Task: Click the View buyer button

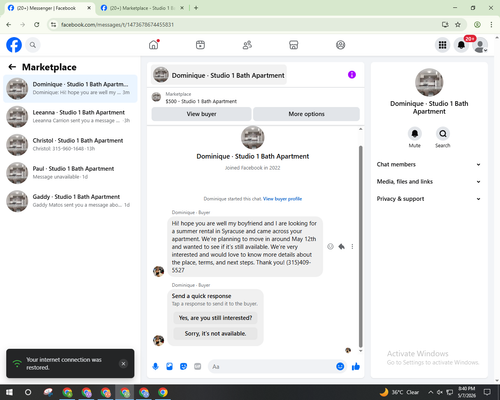Action: 201,114
